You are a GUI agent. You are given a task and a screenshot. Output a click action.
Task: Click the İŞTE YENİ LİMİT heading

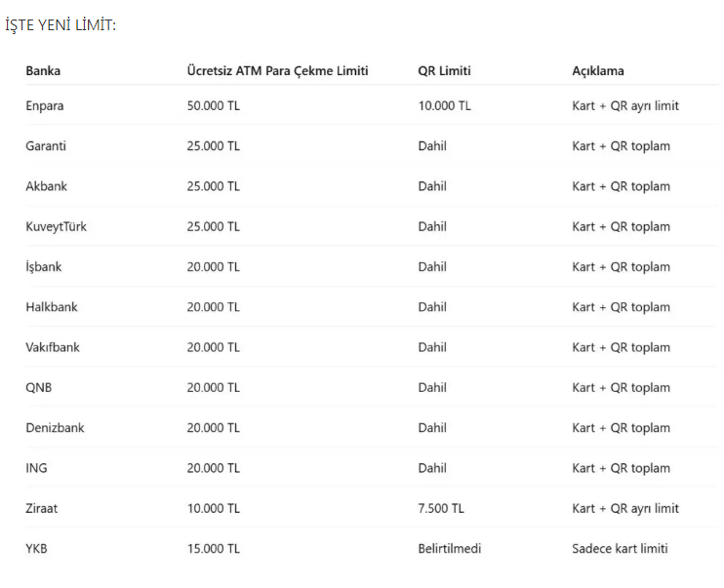(x=60, y=24)
